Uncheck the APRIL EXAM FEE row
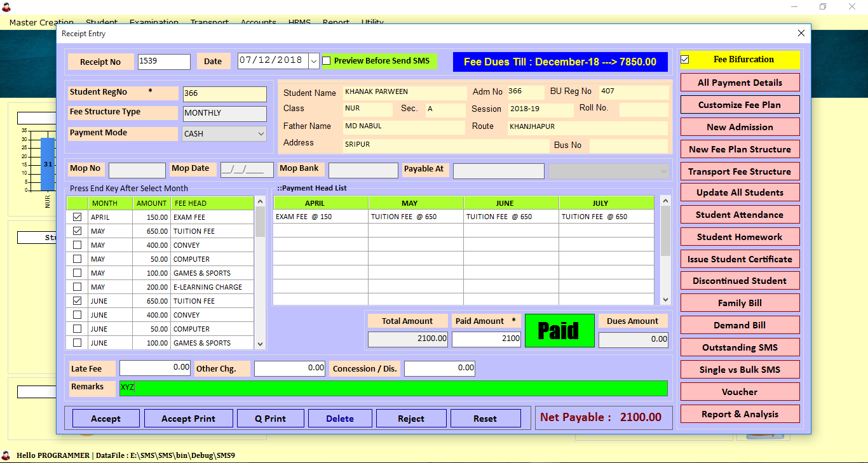Image resolution: width=868 pixels, height=463 pixels. click(78, 217)
